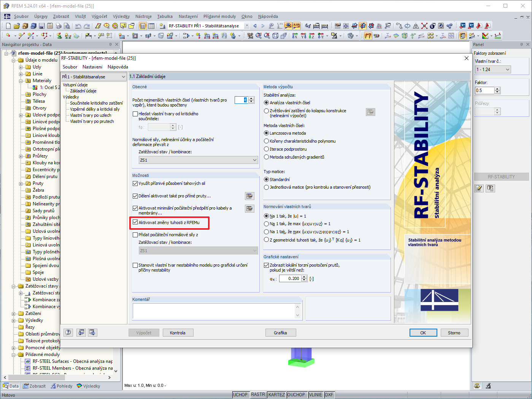This screenshot has width=532, height=399.
Task: Toggle the RASTR status bar button
Action: coord(258,394)
